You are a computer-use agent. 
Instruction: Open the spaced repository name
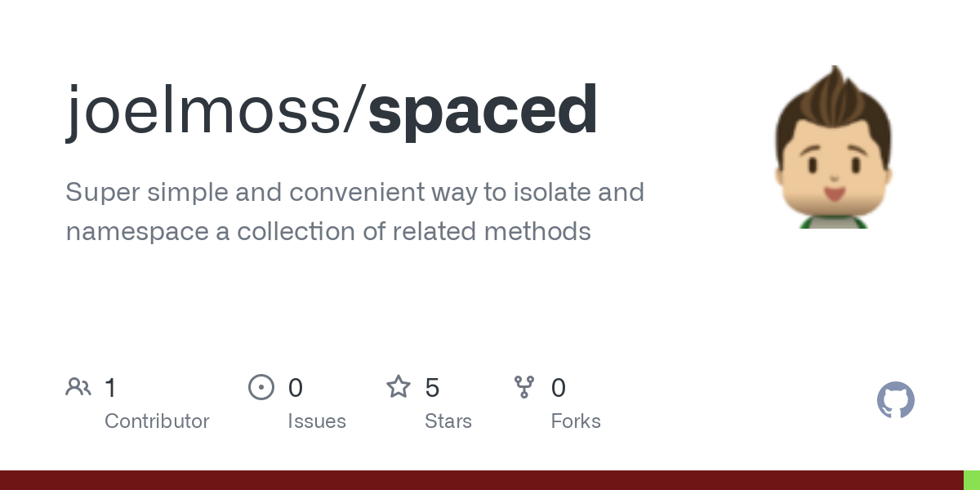(483, 110)
